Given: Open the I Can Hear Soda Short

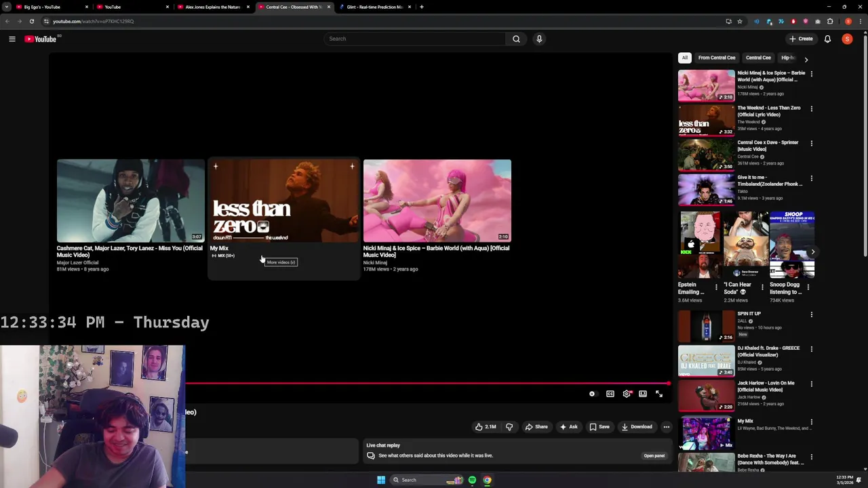Looking at the screenshot, I should click(x=746, y=245).
